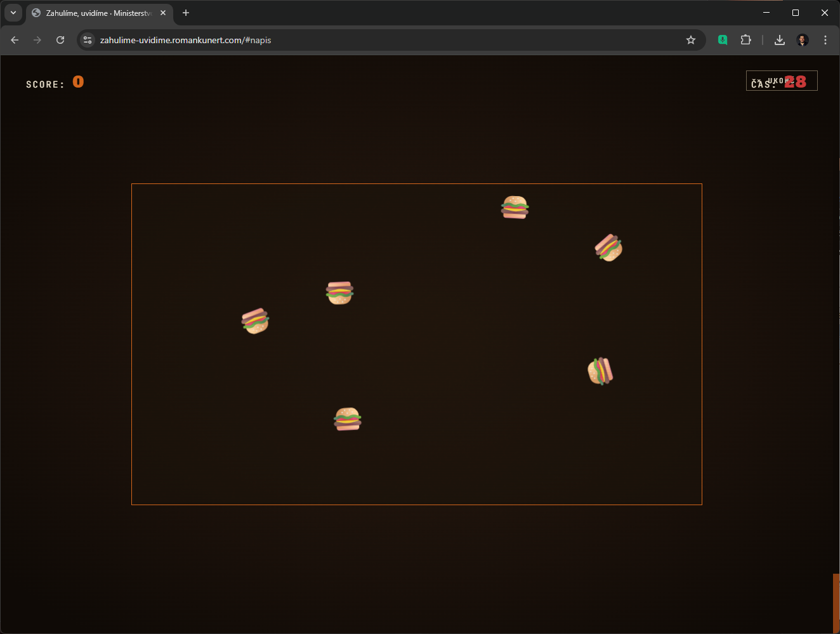
Task: Click the leftmost tilted burger
Action: (x=255, y=321)
